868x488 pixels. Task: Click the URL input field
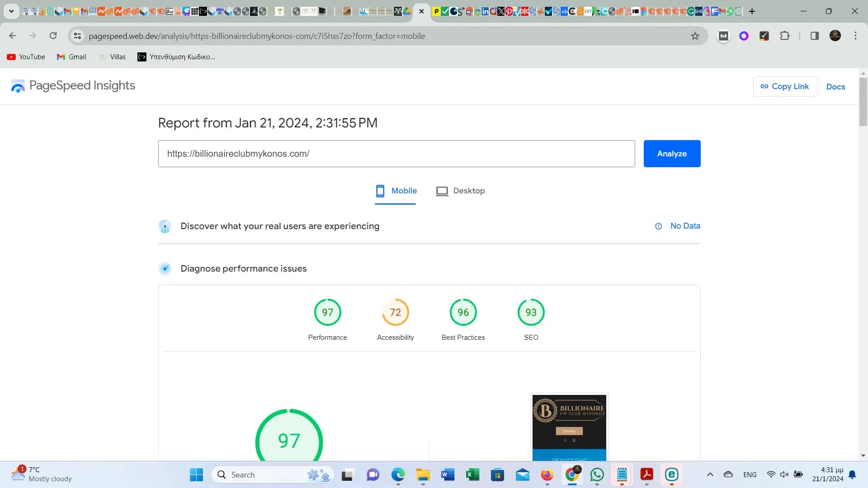tap(396, 153)
